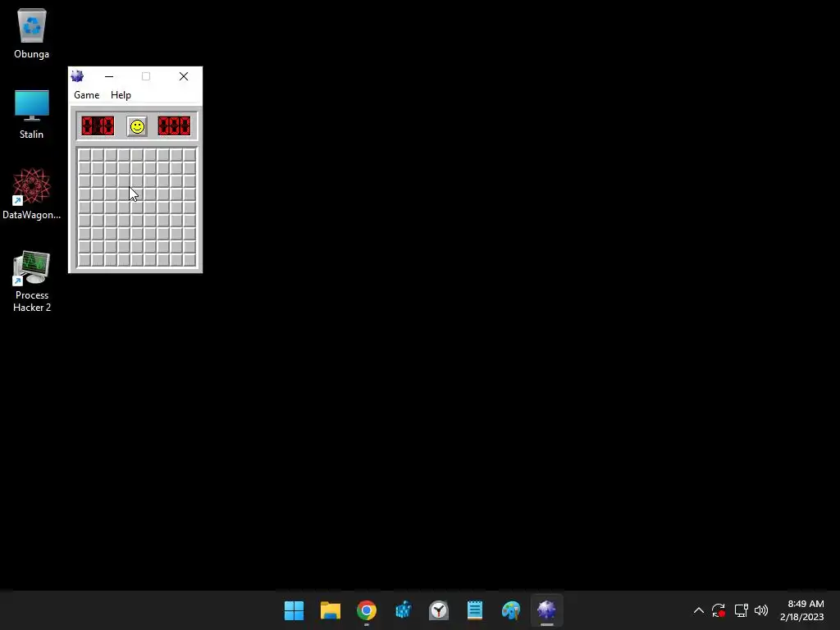Image resolution: width=840 pixels, height=630 pixels.
Task: Select the Obunga recycle bin desktop icon
Action: pos(32,33)
